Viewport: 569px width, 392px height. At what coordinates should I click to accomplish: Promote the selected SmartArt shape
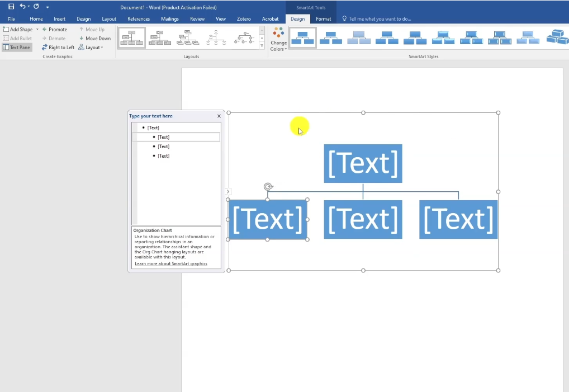click(54, 29)
